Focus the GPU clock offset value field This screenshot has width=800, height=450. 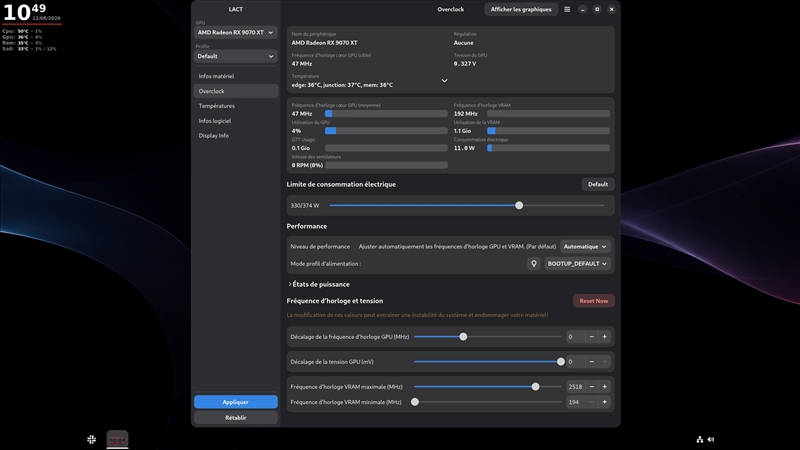point(576,337)
